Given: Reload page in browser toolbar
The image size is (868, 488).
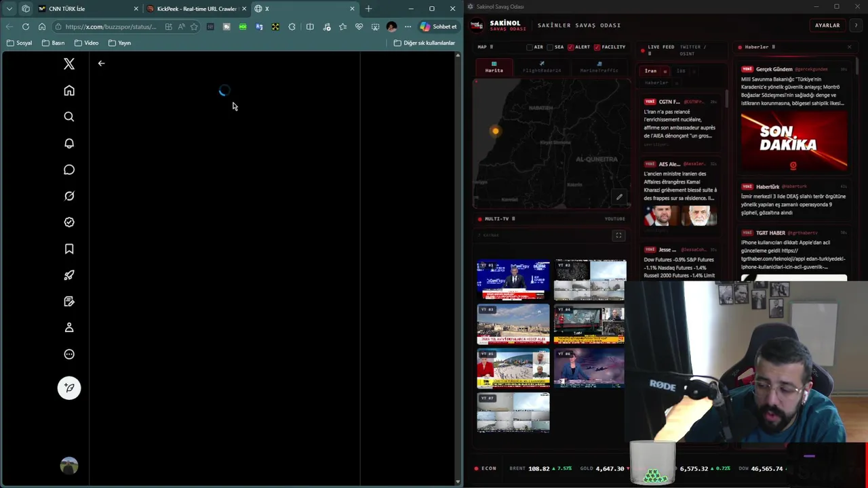Looking at the screenshot, I should click(26, 26).
